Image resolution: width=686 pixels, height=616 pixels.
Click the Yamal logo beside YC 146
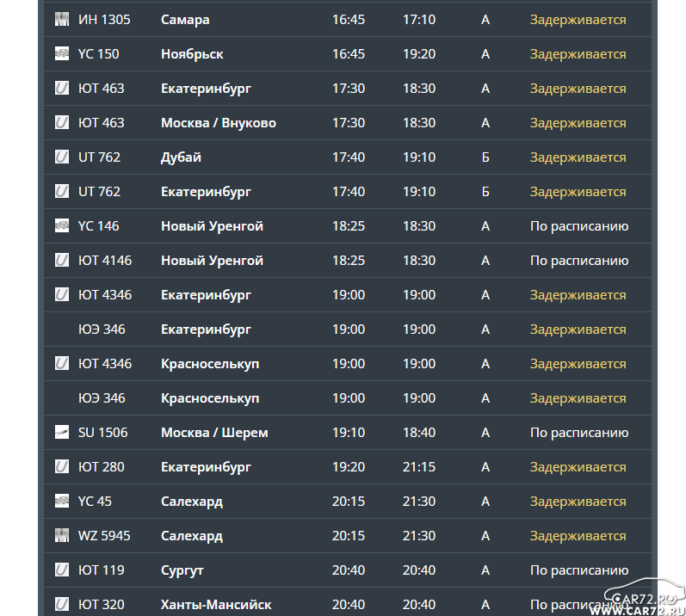(x=62, y=225)
